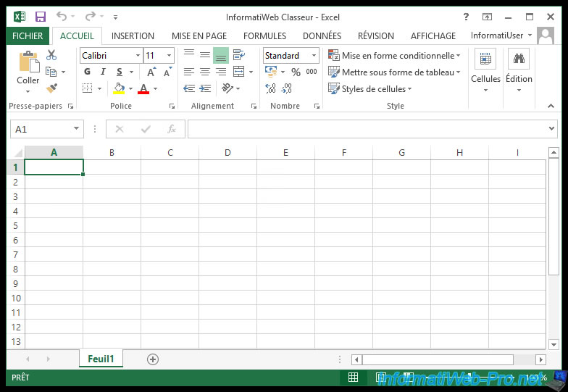The width and height of the screenshot is (568, 392).
Task: Align text left in the cell
Action: 188,72
